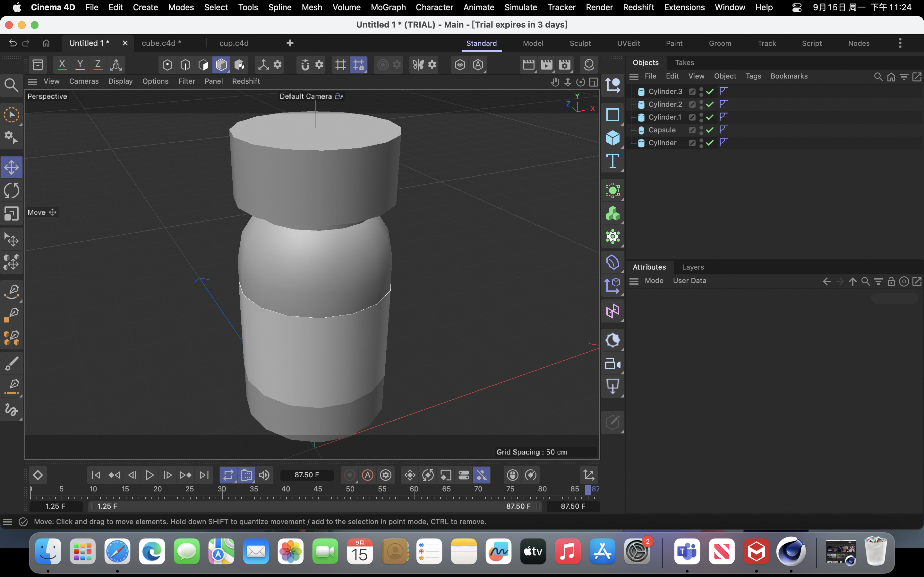Open the MoGraph menu
Image resolution: width=924 pixels, height=577 pixels.
(x=388, y=7)
